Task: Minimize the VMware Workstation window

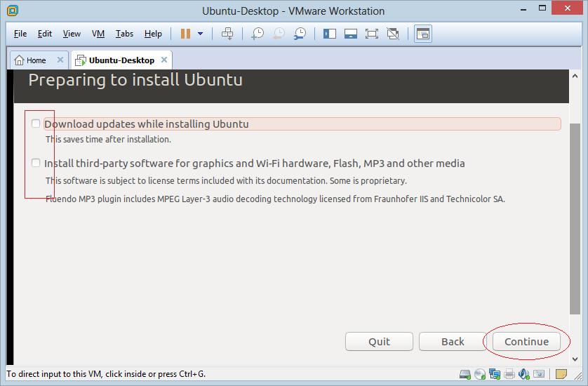Action: 523,9
